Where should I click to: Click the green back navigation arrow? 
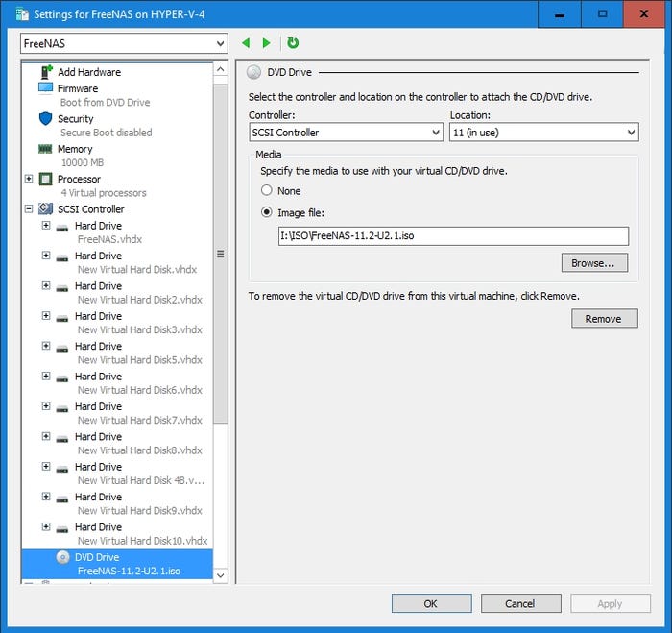pyautogui.click(x=246, y=43)
